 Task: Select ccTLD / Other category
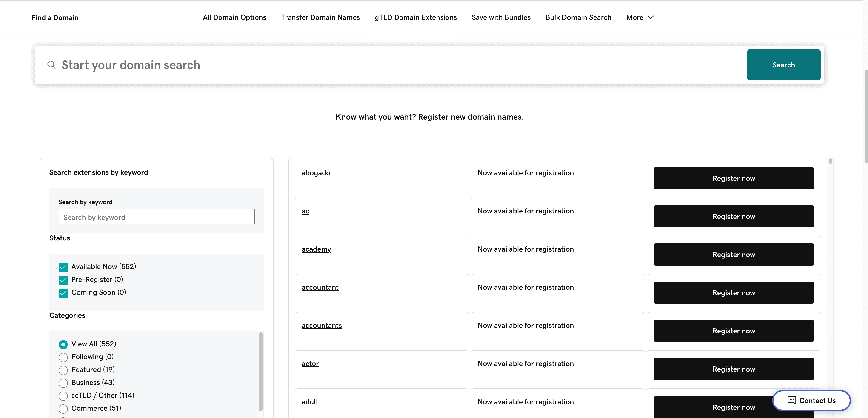coord(63,396)
